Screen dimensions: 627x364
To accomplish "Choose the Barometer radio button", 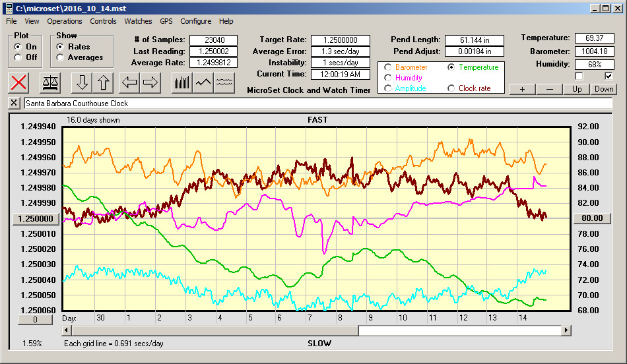I will (x=387, y=67).
